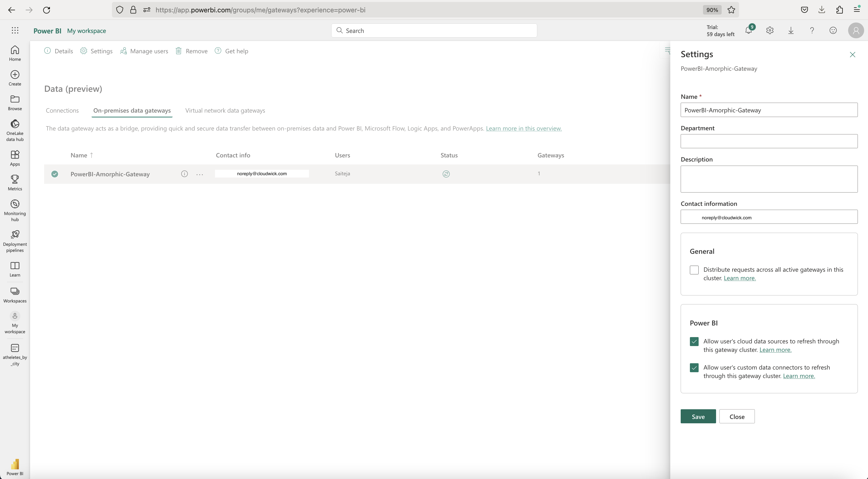Viewport: 868px width, 479px height.
Task: Open notifications bell with 9 badge
Action: (749, 30)
